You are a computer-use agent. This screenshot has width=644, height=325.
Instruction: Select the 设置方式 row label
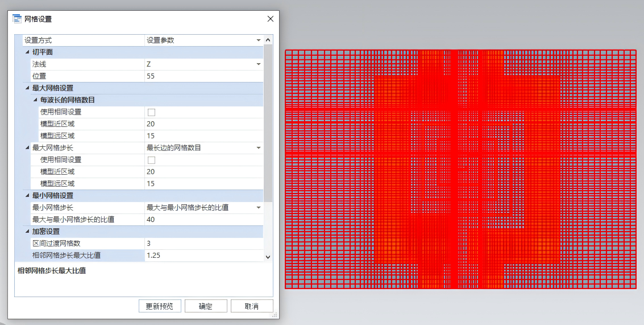[38, 40]
